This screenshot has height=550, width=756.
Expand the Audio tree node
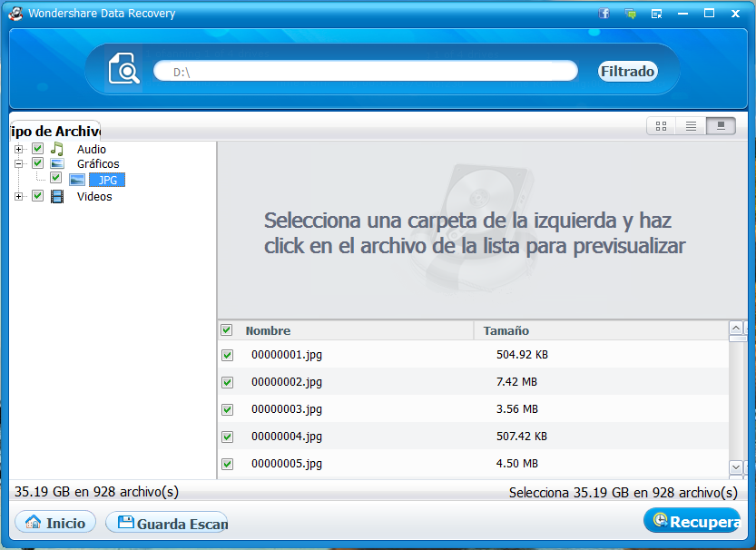18,150
